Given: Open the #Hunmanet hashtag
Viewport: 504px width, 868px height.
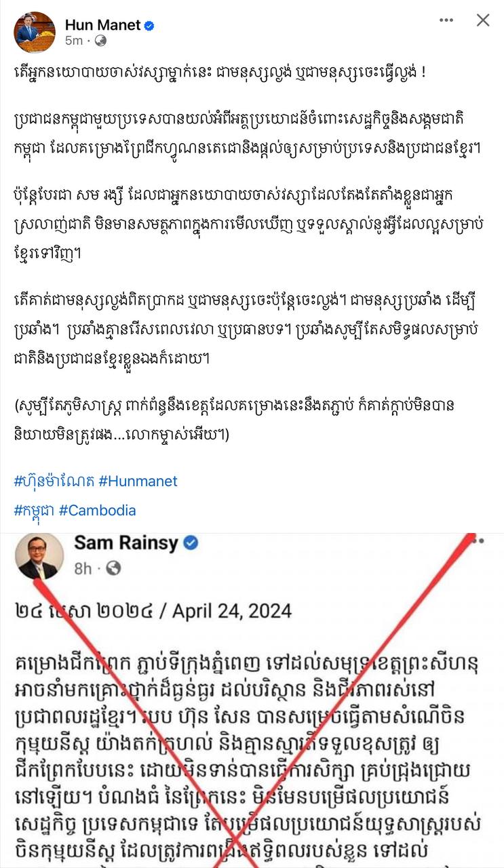Looking at the screenshot, I should [138, 481].
